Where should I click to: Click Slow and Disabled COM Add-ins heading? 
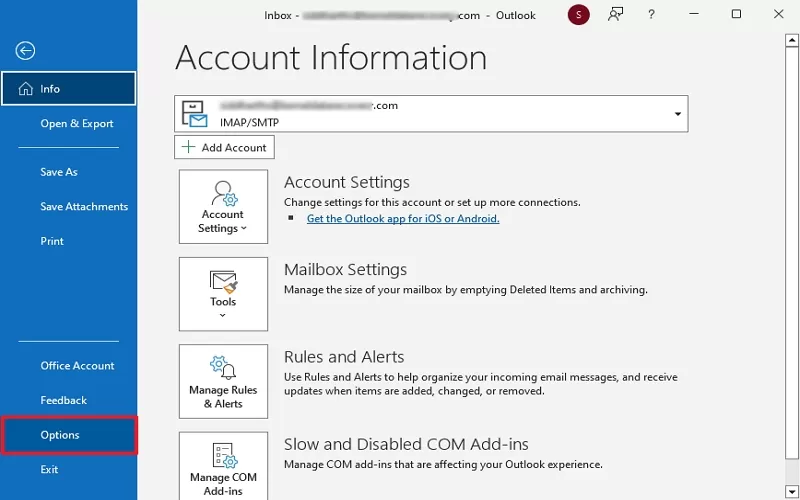click(x=406, y=444)
